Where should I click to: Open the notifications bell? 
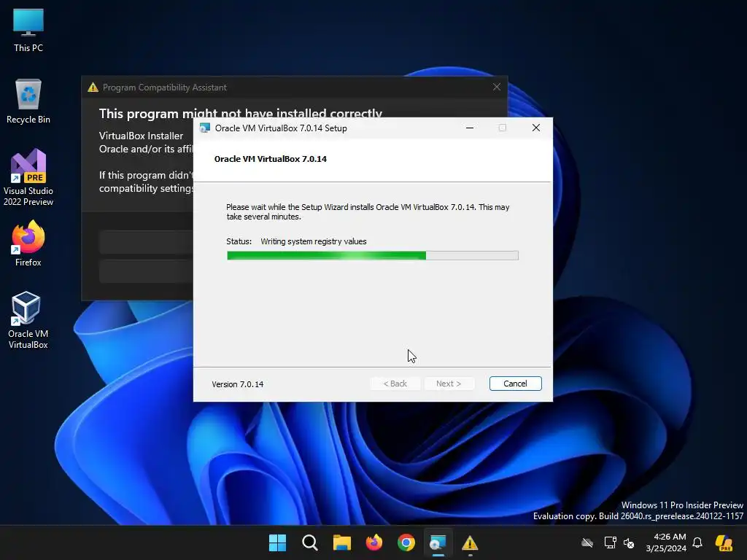click(697, 542)
